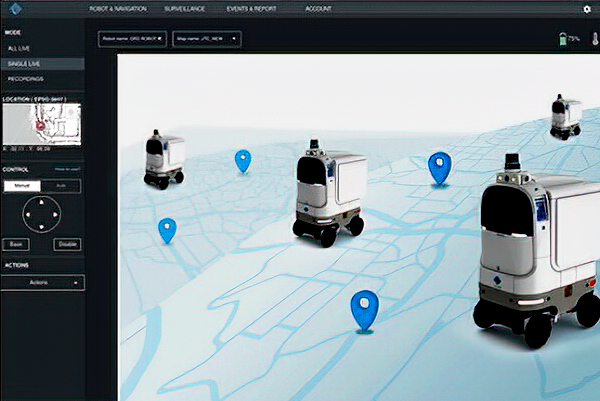Open the Robot name dropdown
The width and height of the screenshot is (600, 401).
(x=132, y=39)
